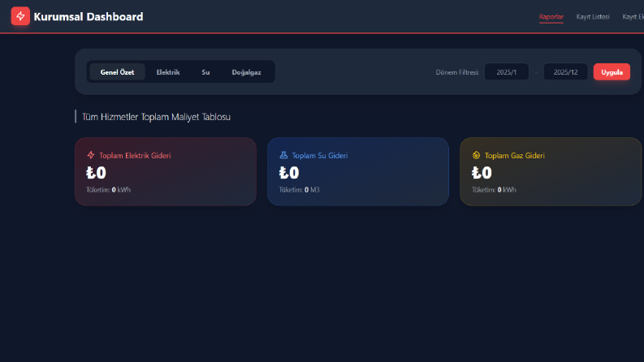Click the ₺0 amount on the Su card
This screenshot has width=644, height=362.
pyautogui.click(x=289, y=172)
